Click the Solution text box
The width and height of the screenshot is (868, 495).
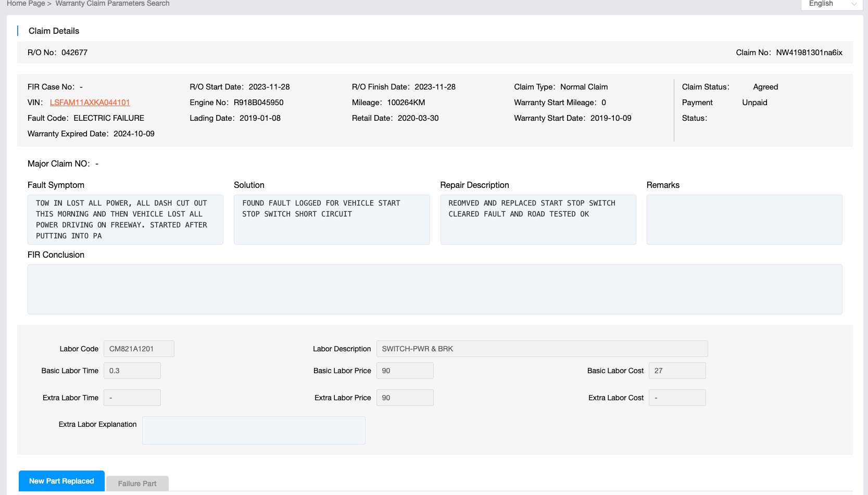coord(332,220)
